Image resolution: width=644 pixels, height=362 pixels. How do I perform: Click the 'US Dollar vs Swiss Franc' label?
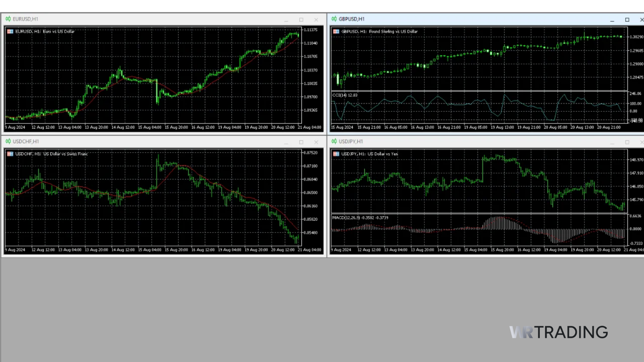click(x=66, y=154)
